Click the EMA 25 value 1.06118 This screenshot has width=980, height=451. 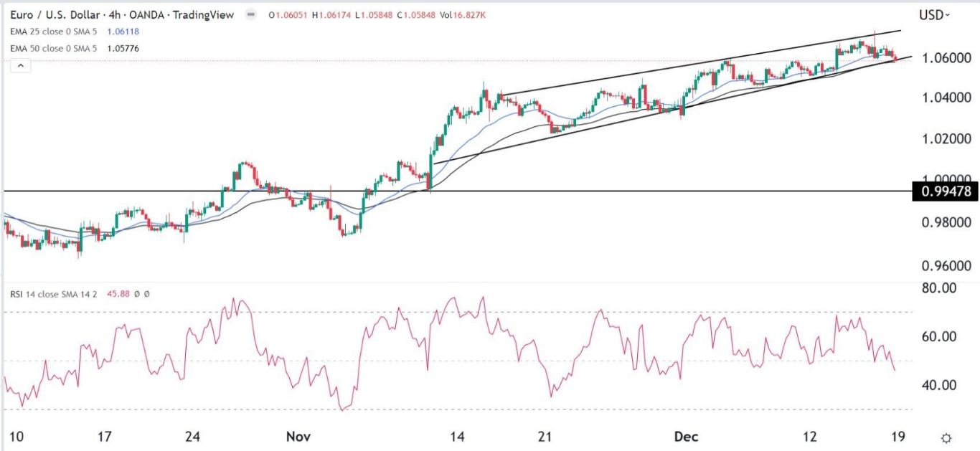pos(123,32)
